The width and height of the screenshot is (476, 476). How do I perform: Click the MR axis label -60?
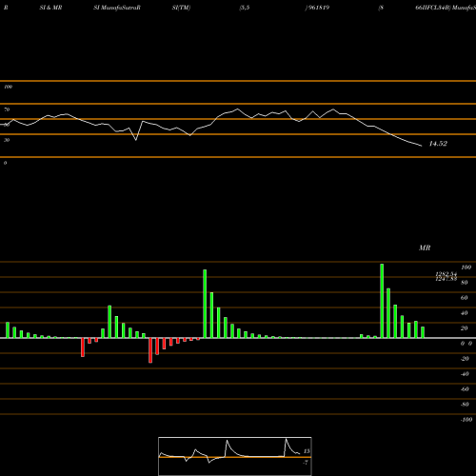tap(465, 389)
